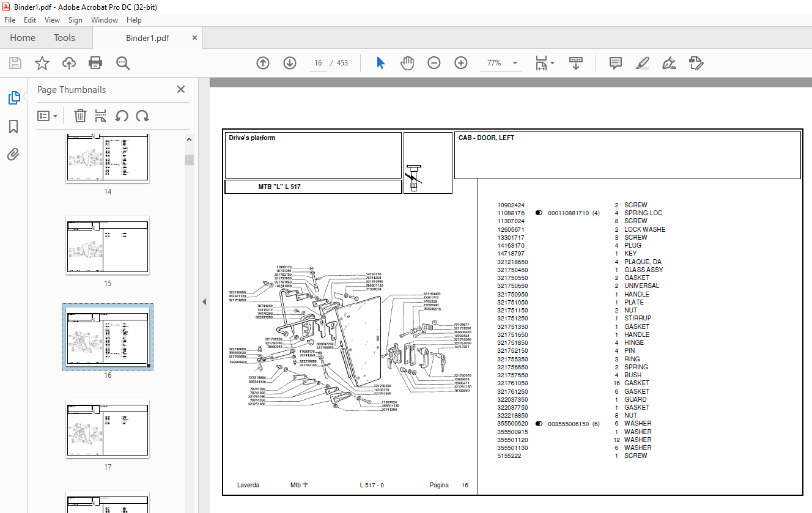Go to next page arrow
Viewport: 812px width, 513px height.
coord(290,63)
